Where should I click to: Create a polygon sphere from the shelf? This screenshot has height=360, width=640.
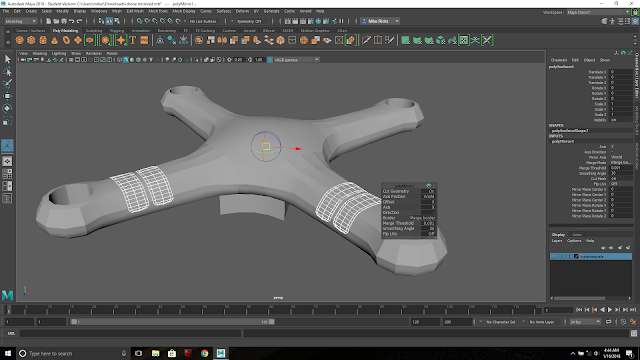(x=20, y=40)
